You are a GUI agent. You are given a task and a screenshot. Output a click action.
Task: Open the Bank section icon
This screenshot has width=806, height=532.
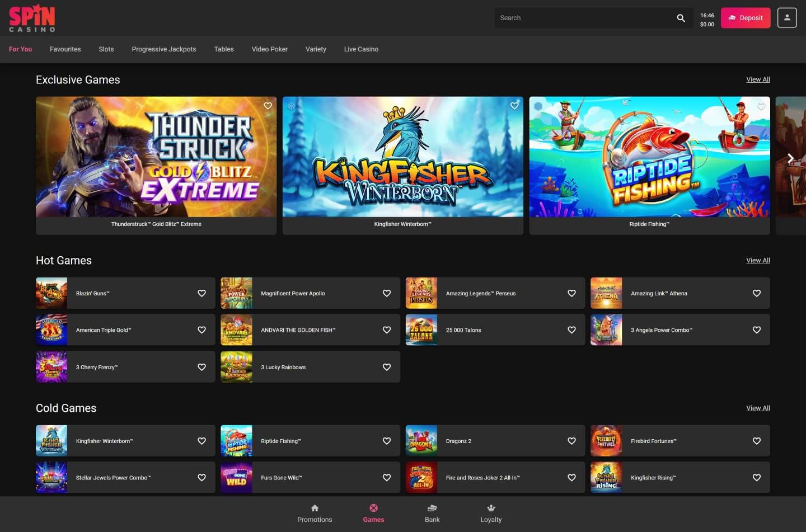click(x=432, y=508)
